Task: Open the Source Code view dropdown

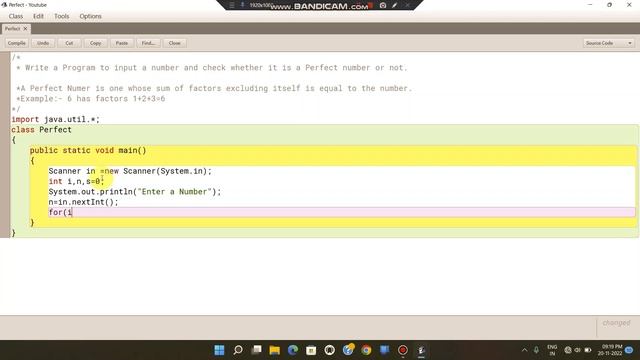Action: pos(609,43)
